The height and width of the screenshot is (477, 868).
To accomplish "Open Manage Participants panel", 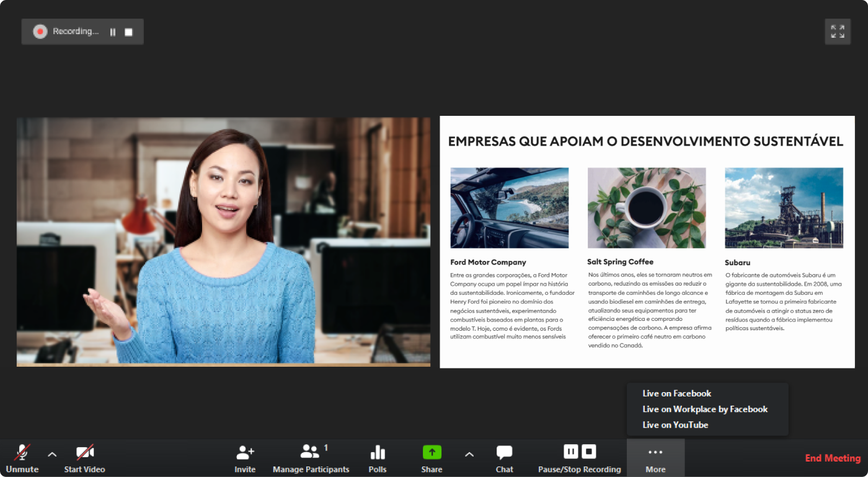I will point(311,458).
